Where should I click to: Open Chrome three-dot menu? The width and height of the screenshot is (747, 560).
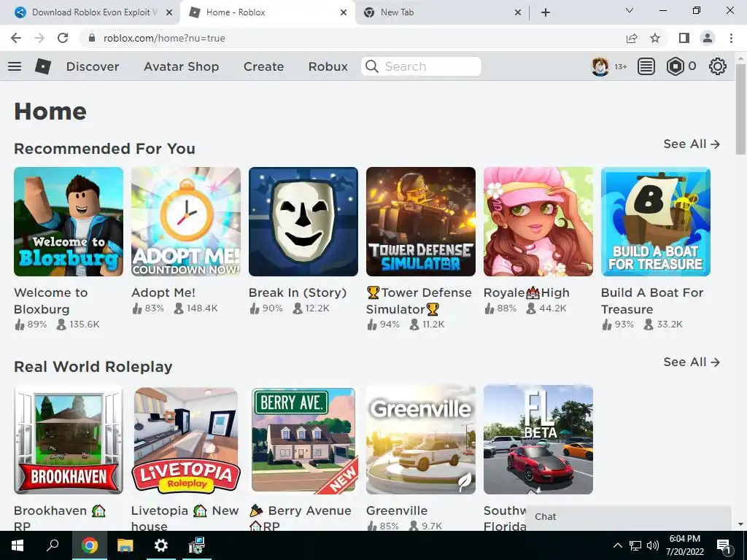tap(731, 38)
